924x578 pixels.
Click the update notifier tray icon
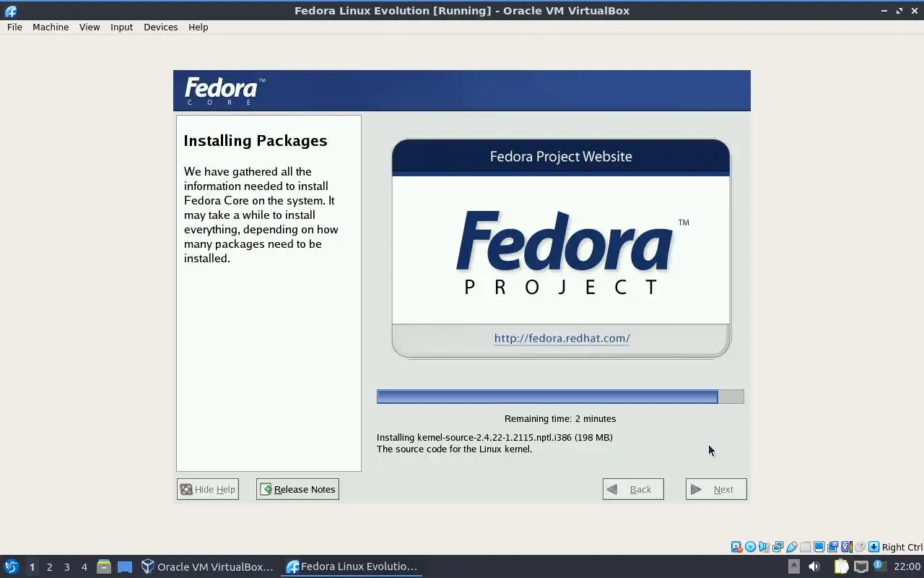[x=880, y=566]
